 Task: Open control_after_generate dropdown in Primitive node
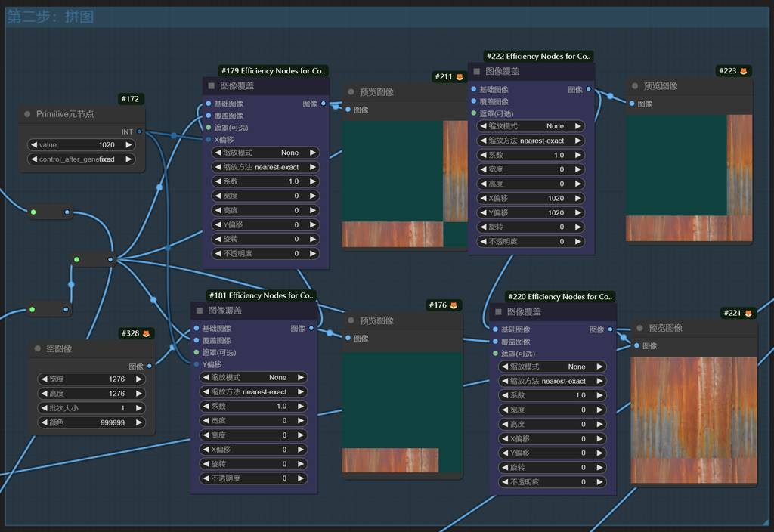81,159
